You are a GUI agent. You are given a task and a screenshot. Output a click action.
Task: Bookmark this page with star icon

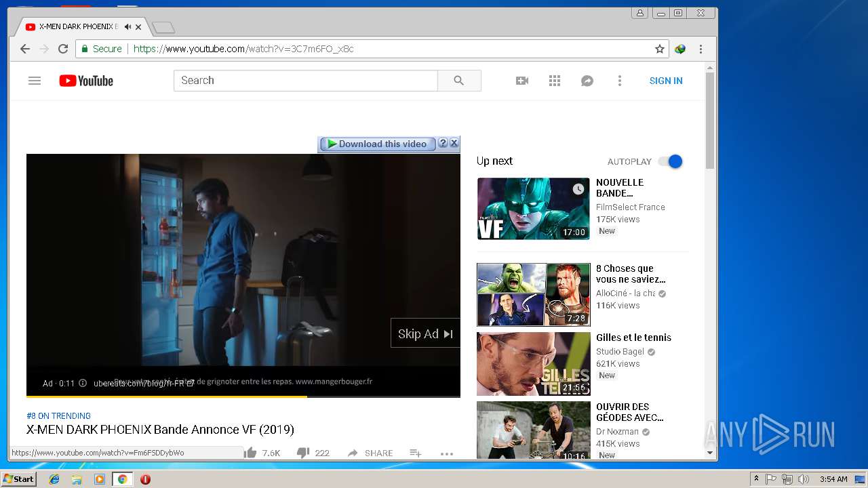pos(659,49)
